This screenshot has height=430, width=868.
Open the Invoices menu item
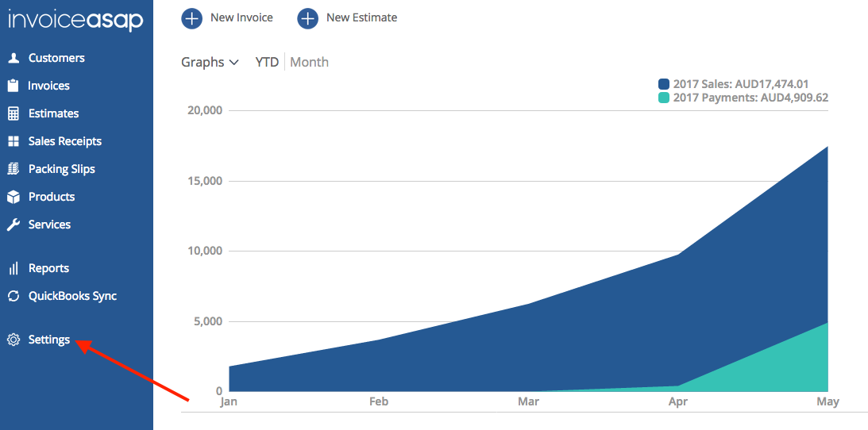[x=48, y=86]
